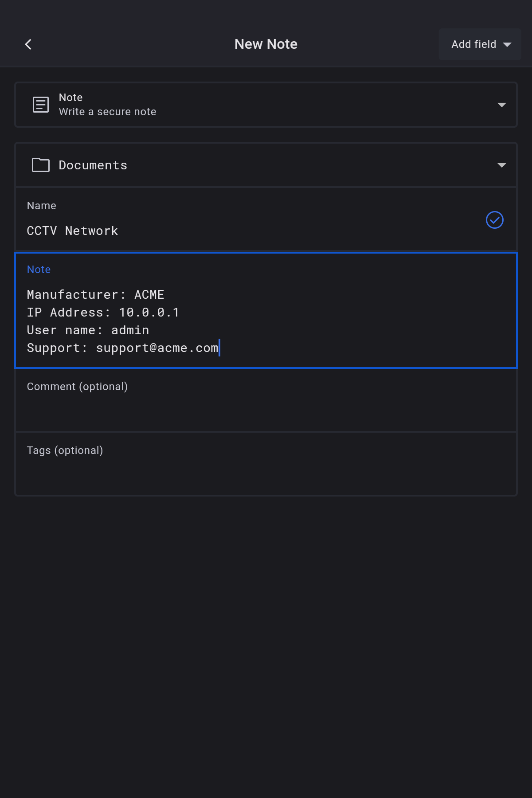532x798 pixels.
Task: Place cursor on IP Address line
Action: click(x=103, y=313)
